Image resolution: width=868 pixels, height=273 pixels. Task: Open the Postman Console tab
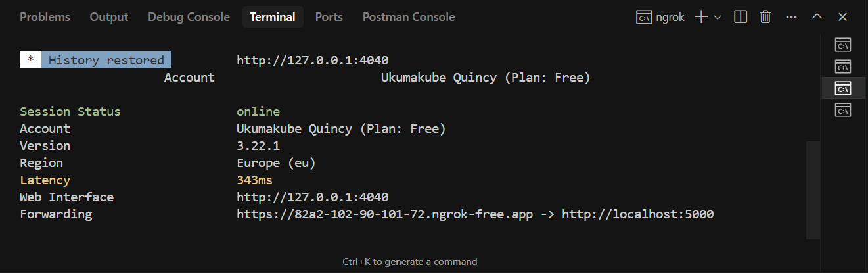pyautogui.click(x=409, y=17)
